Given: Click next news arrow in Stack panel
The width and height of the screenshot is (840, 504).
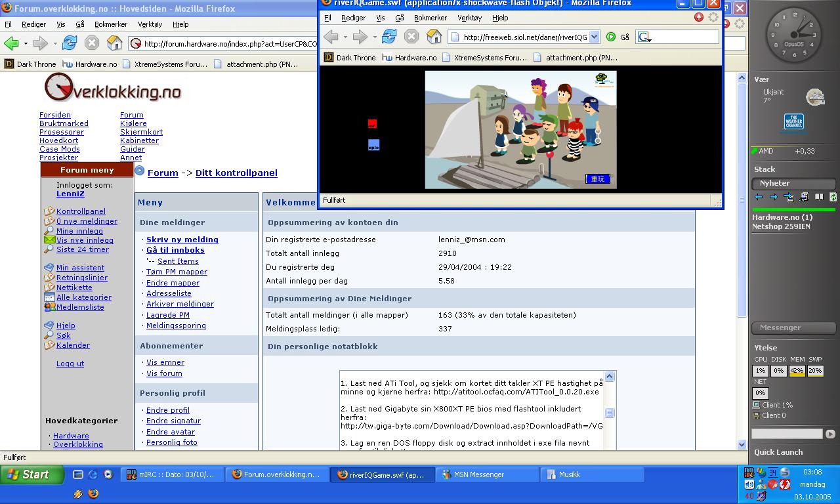Looking at the screenshot, I should [773, 197].
